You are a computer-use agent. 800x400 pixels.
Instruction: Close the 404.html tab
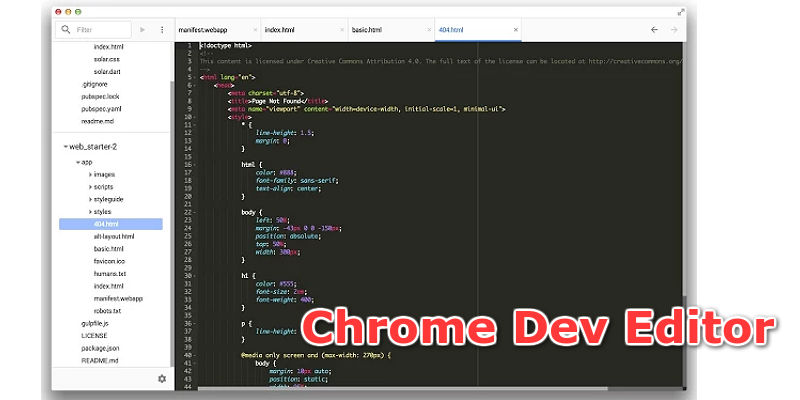pos(516,30)
